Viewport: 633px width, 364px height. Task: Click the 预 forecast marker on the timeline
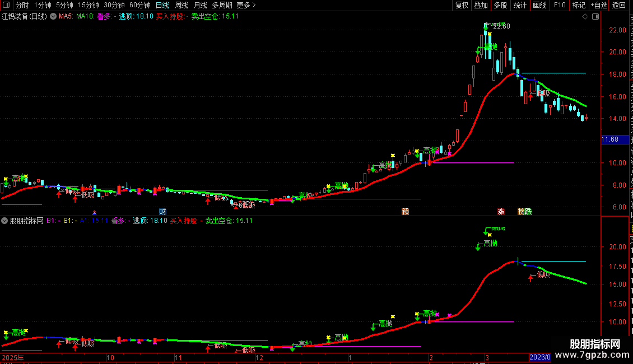pyautogui.click(x=406, y=212)
